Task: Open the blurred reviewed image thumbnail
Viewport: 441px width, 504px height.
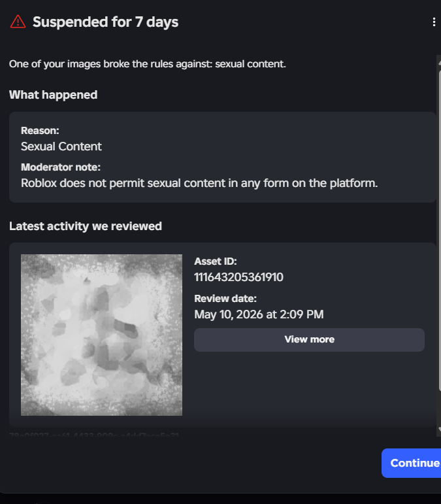Action: coord(101,335)
